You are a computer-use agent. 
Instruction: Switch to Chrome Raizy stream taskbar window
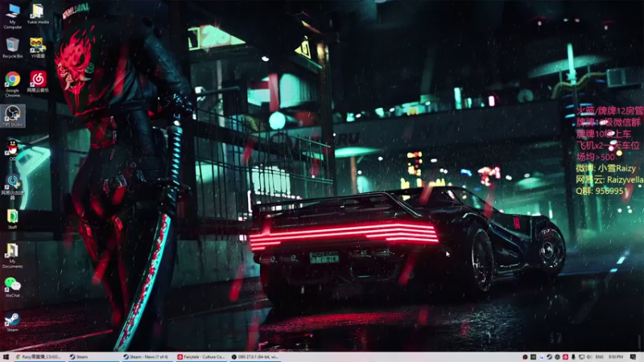(x=38, y=357)
